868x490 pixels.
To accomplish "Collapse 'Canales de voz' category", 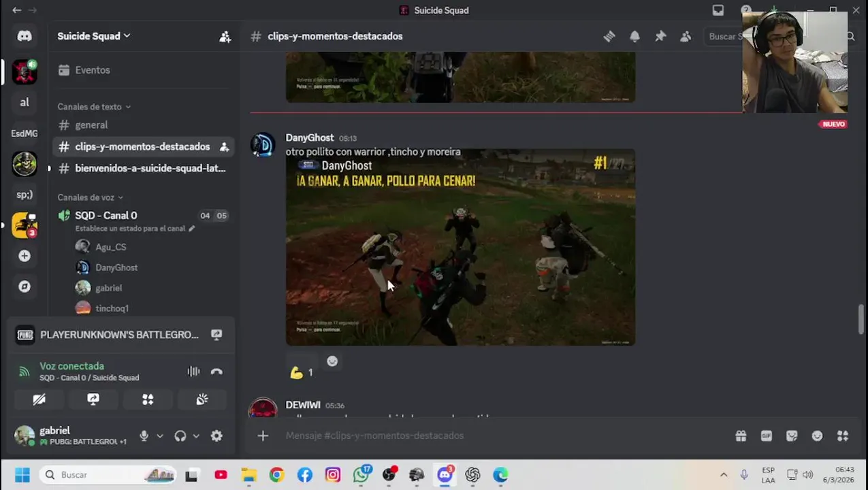I will [x=90, y=197].
